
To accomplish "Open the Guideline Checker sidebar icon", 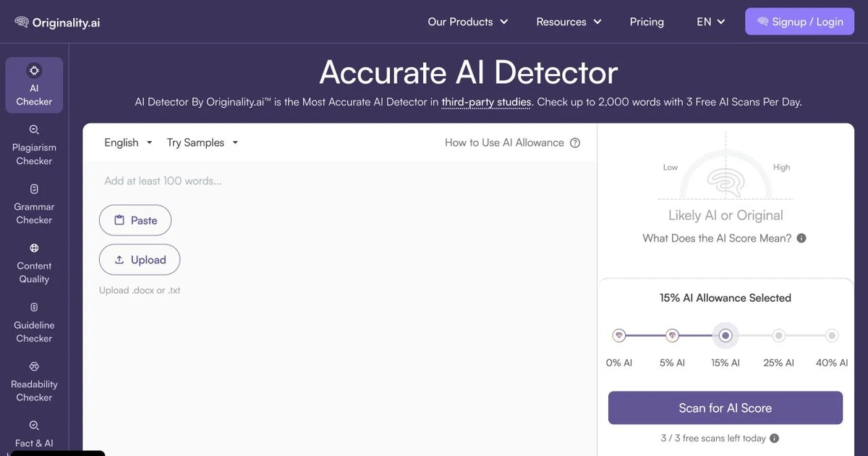I will [34, 308].
